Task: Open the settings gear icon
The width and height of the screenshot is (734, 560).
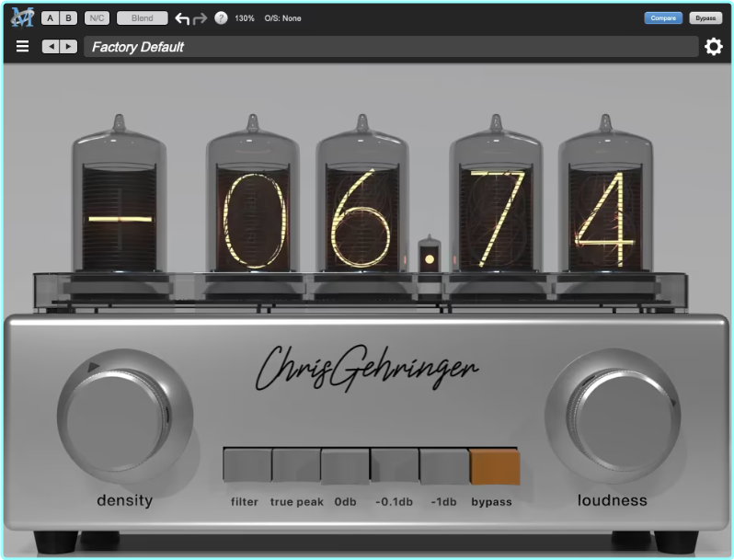Action: 714,47
